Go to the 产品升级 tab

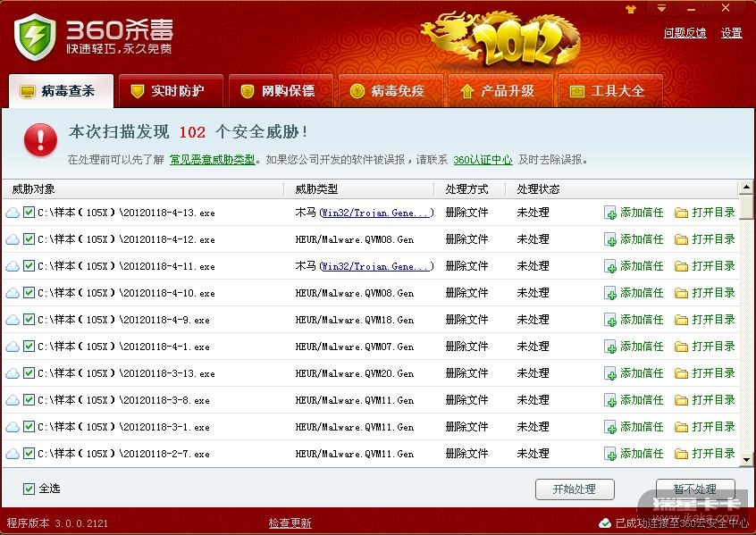[x=500, y=90]
